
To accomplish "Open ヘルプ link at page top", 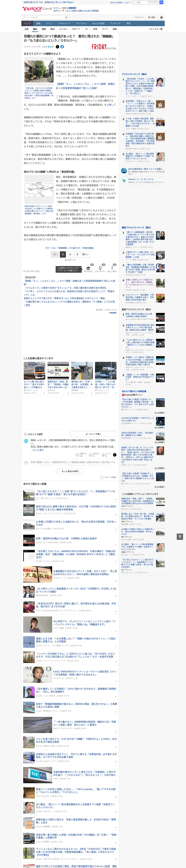I will point(127,2).
